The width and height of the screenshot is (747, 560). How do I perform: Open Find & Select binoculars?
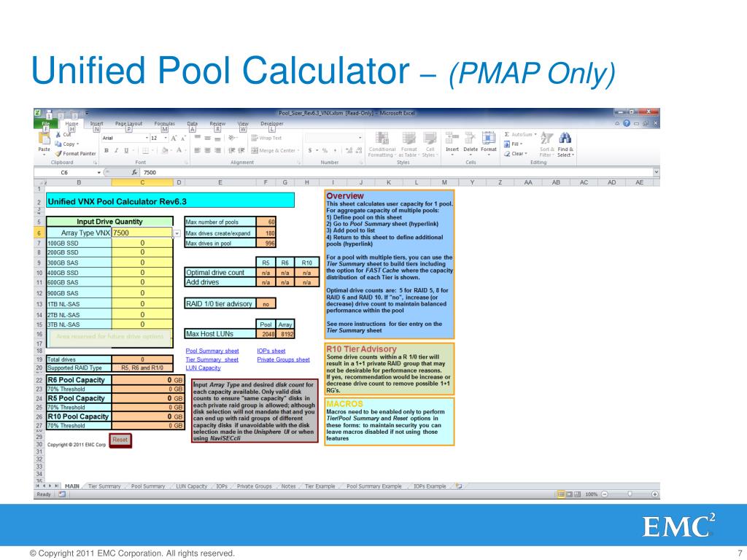[x=565, y=145]
